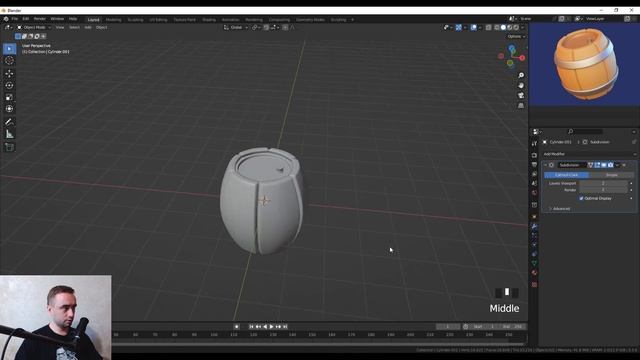Open the Add Modifier dropdown
640x360 pixels.
[x=590, y=154]
